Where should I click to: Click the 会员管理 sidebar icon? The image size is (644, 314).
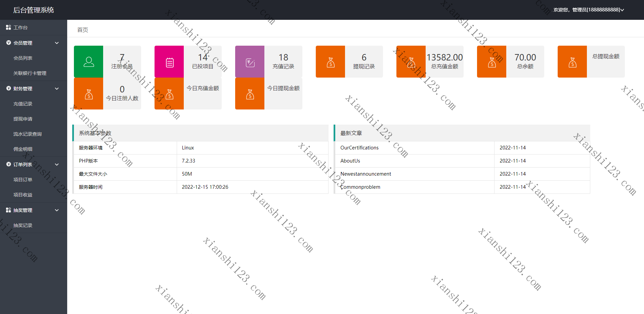click(x=9, y=43)
